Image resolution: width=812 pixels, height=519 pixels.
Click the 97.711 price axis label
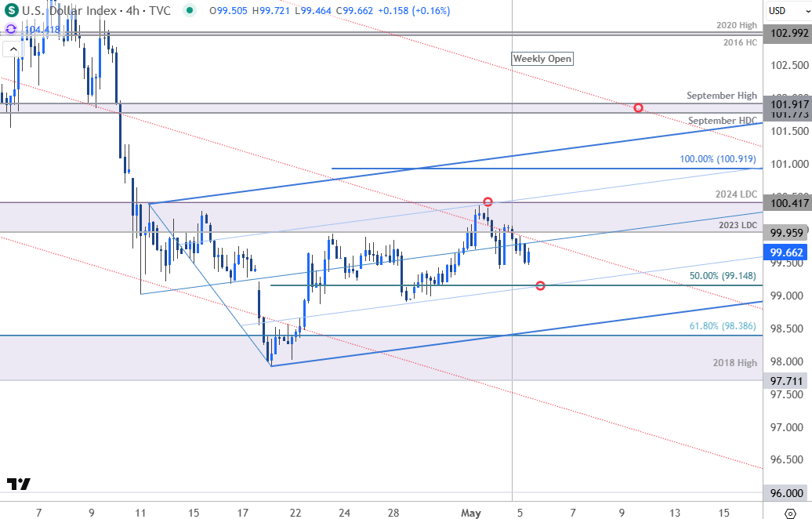pos(786,381)
